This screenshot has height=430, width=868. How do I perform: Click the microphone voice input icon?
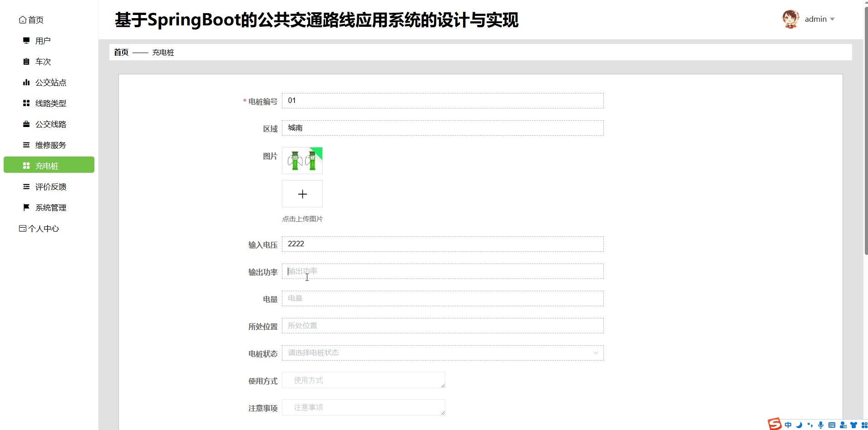(821, 425)
